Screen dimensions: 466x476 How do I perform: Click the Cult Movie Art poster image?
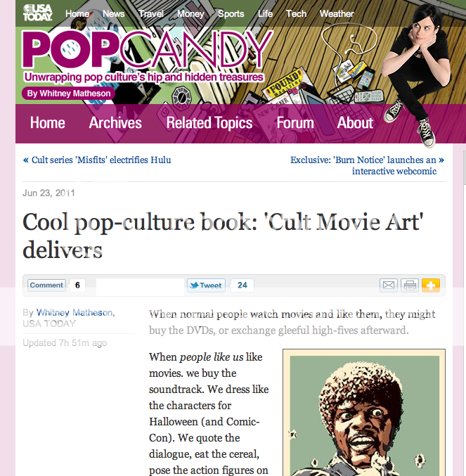point(364,412)
